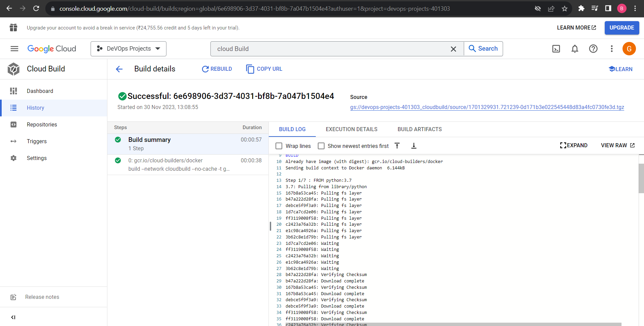
Task: Open browser side panel icon
Action: pos(608,8)
